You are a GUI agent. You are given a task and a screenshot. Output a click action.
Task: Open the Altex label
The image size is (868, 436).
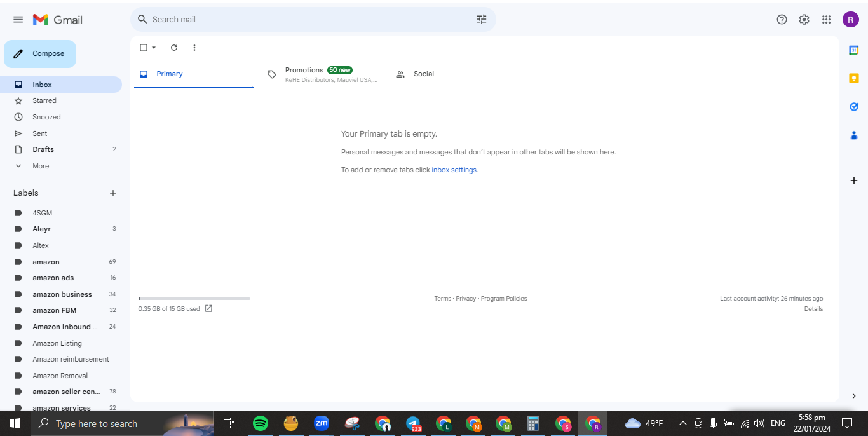pos(61,245)
